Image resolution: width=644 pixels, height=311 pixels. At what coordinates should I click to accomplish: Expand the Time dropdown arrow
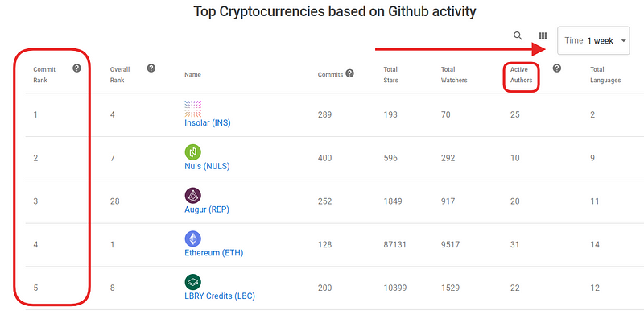[623, 40]
